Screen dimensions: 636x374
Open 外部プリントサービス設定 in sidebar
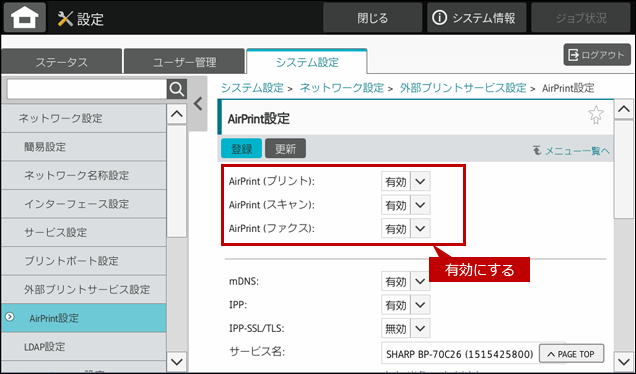point(84,289)
